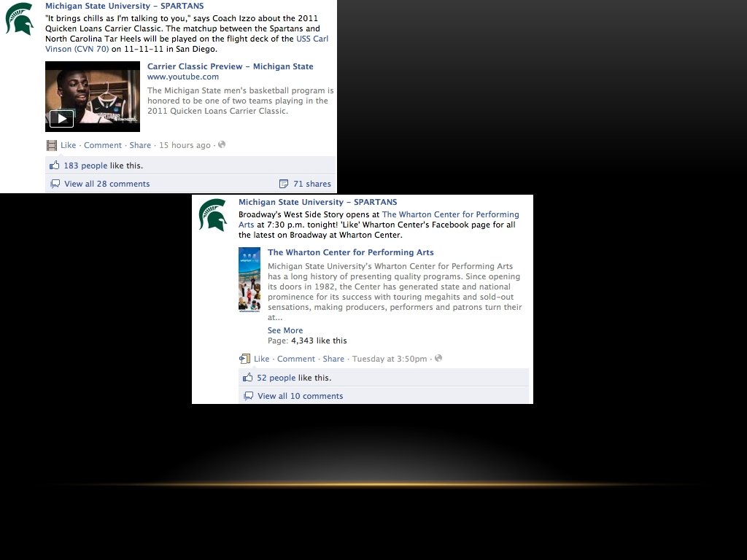View the 52 people who like this
This screenshot has width=747, height=560.
276,378
